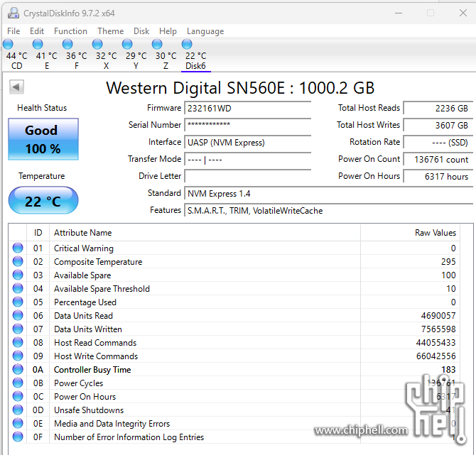The image size is (476, 455).
Task: Click raw value 66042556 of Host Write Commands
Action: (436, 356)
